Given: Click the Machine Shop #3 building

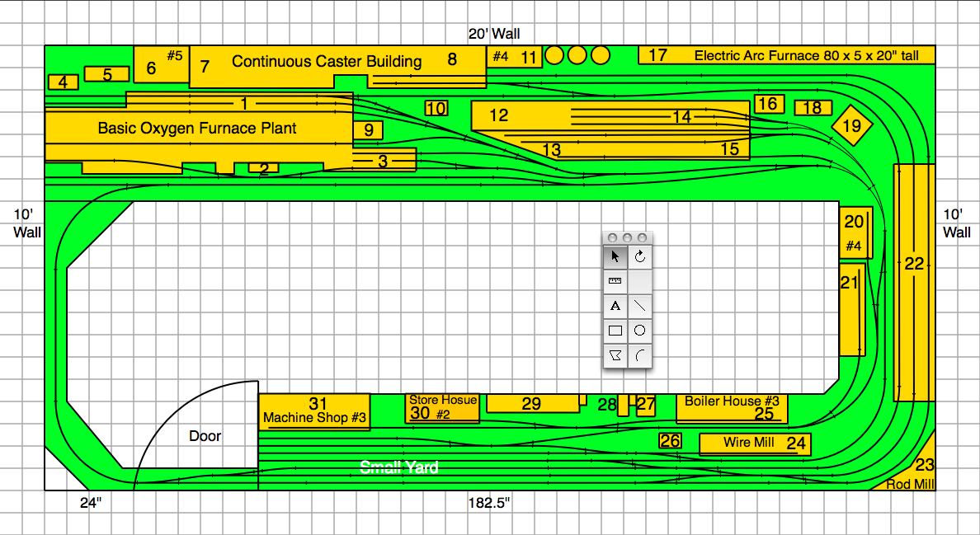Looking at the screenshot, I should (x=314, y=411).
